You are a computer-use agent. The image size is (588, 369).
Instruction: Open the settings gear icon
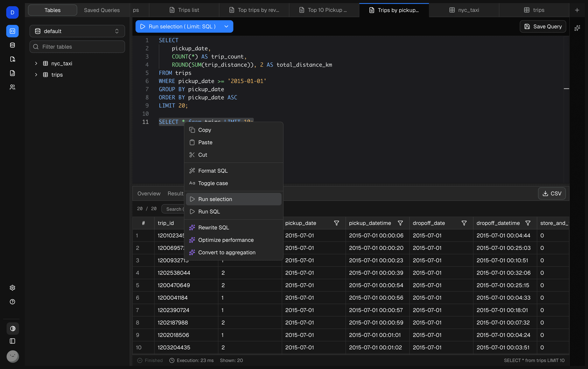12,288
